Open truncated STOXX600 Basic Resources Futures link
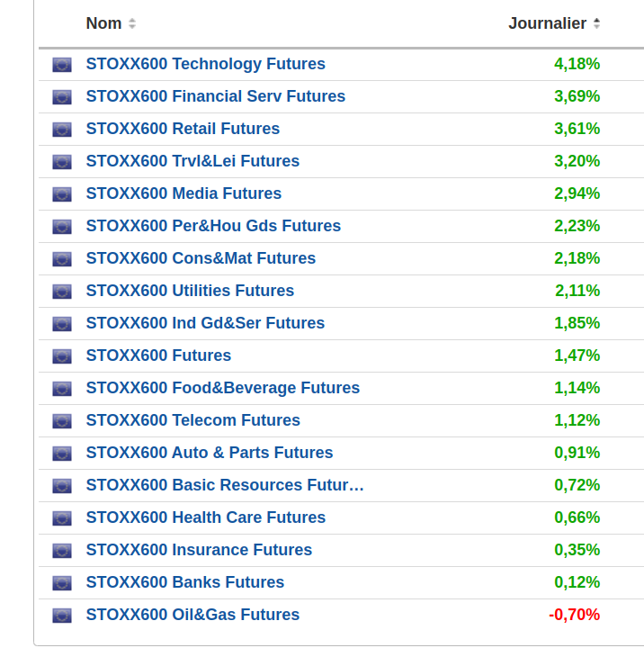This screenshot has width=644, height=657. (x=225, y=485)
